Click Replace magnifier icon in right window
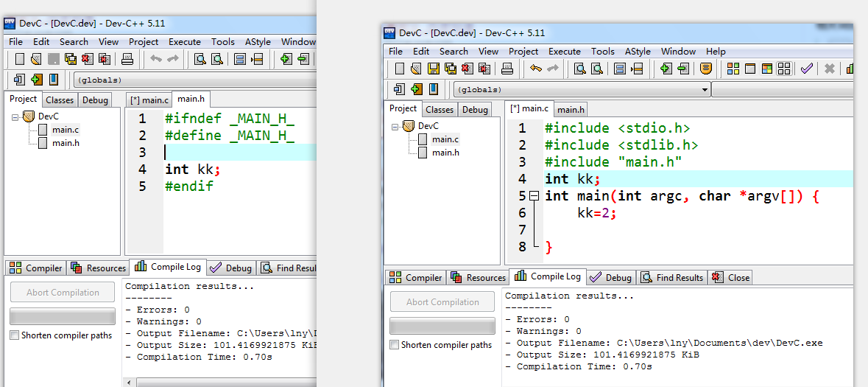Image resolution: width=868 pixels, height=387 pixels. (597, 69)
